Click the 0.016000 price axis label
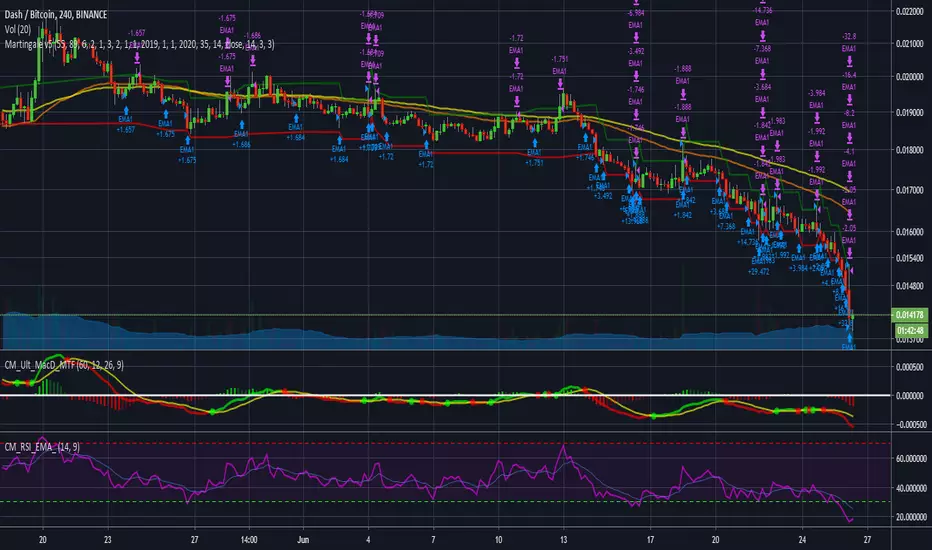 [x=909, y=232]
